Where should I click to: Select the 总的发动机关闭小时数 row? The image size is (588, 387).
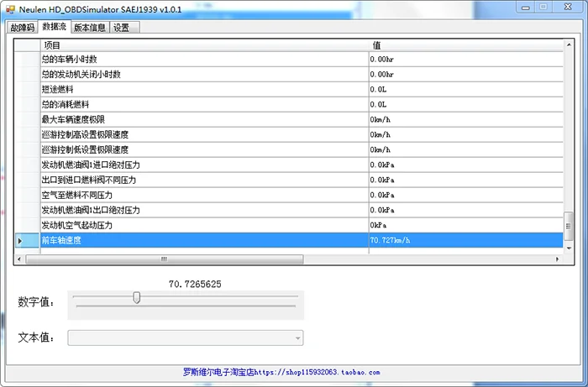[289, 74]
